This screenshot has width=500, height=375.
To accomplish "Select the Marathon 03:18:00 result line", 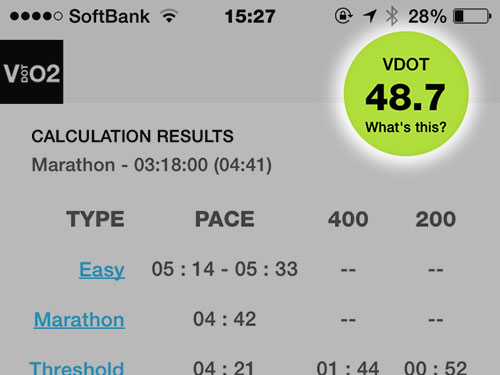I will point(152,165).
